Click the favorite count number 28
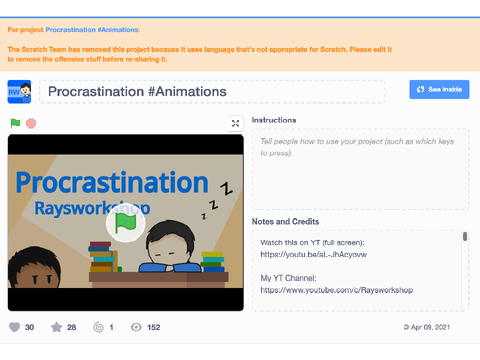The image size is (480, 360). point(71,327)
